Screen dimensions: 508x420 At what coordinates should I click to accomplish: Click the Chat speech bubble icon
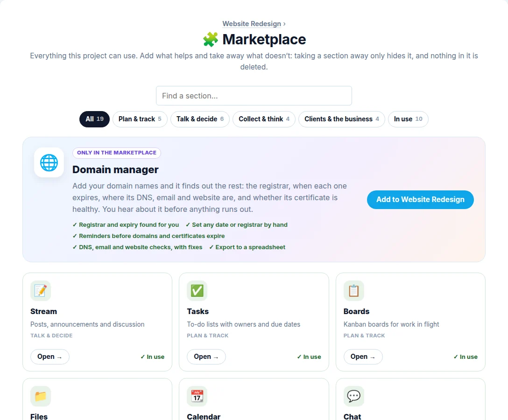354,396
